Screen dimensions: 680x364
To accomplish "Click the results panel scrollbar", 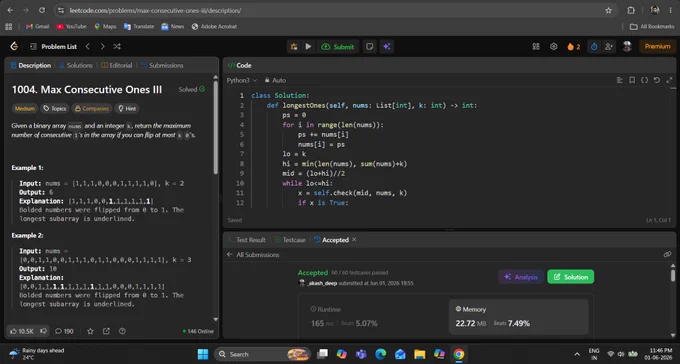I will tap(673, 275).
